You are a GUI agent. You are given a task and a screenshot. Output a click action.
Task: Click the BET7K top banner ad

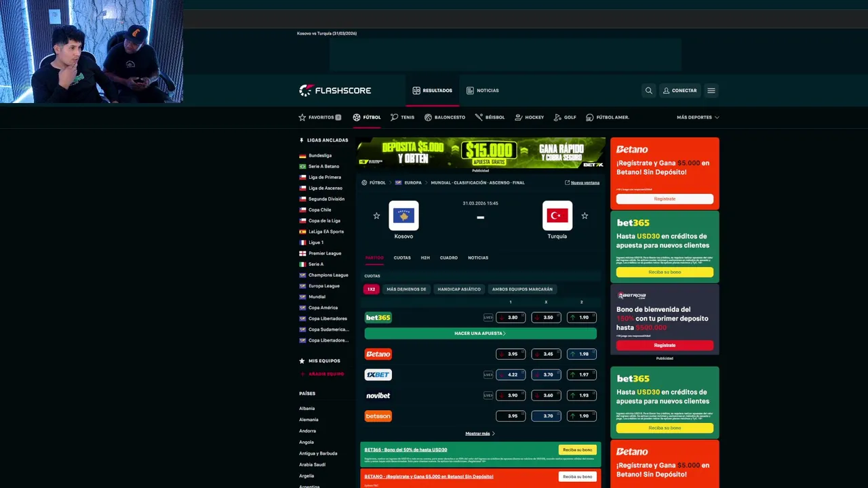pyautogui.click(x=481, y=152)
